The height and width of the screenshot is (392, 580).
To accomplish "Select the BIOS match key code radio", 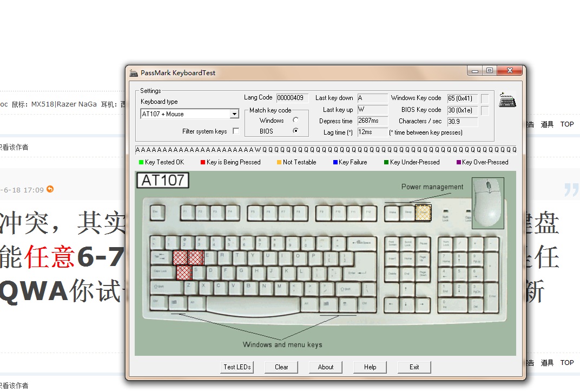I will (295, 130).
